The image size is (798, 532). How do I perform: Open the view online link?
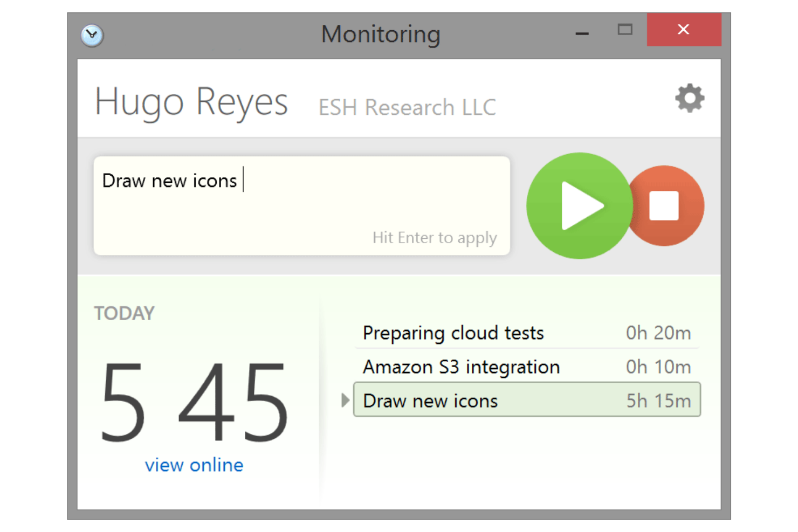(x=194, y=465)
